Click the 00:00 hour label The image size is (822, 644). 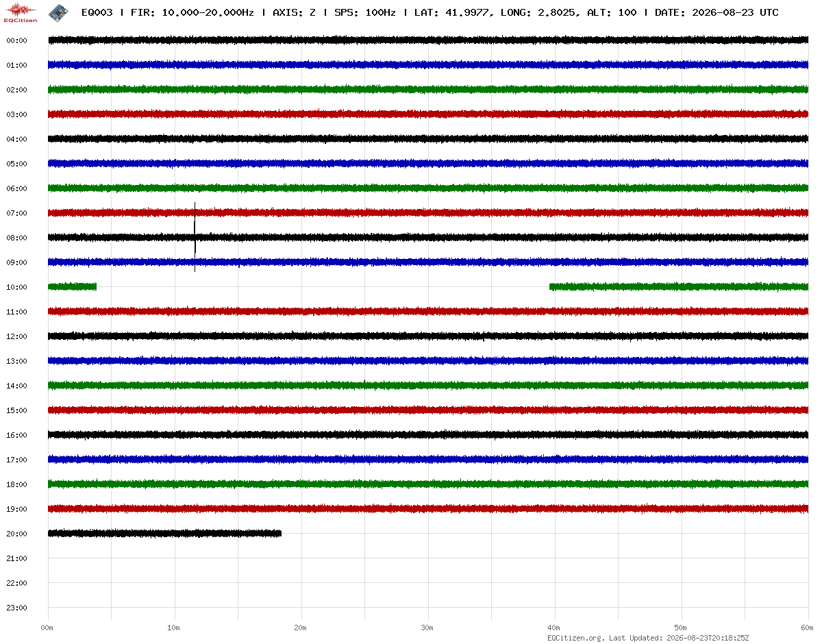pyautogui.click(x=16, y=40)
